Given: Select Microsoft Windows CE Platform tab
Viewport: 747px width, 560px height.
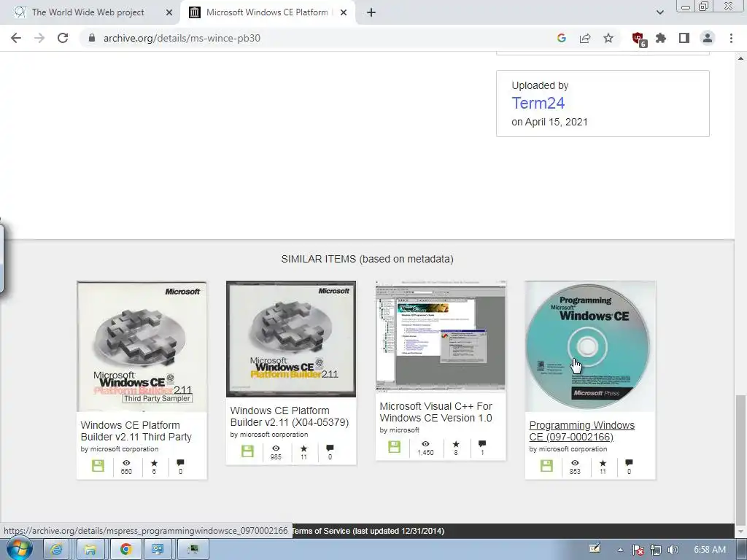Looking at the screenshot, I should pos(267,12).
